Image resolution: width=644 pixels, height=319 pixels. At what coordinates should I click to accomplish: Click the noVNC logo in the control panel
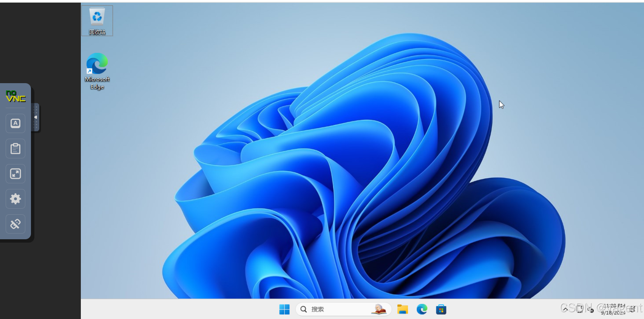15,96
